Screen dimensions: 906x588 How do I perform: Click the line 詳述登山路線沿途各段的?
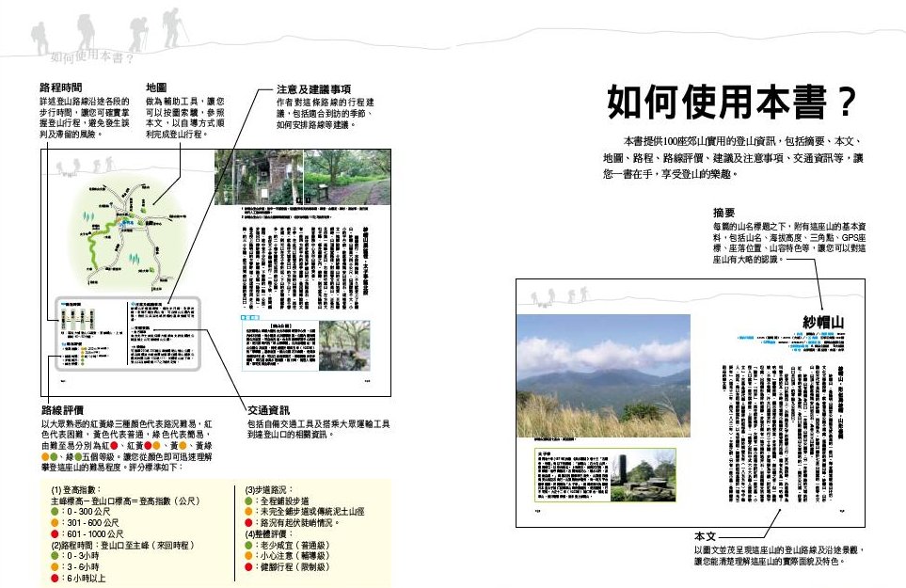click(85, 101)
